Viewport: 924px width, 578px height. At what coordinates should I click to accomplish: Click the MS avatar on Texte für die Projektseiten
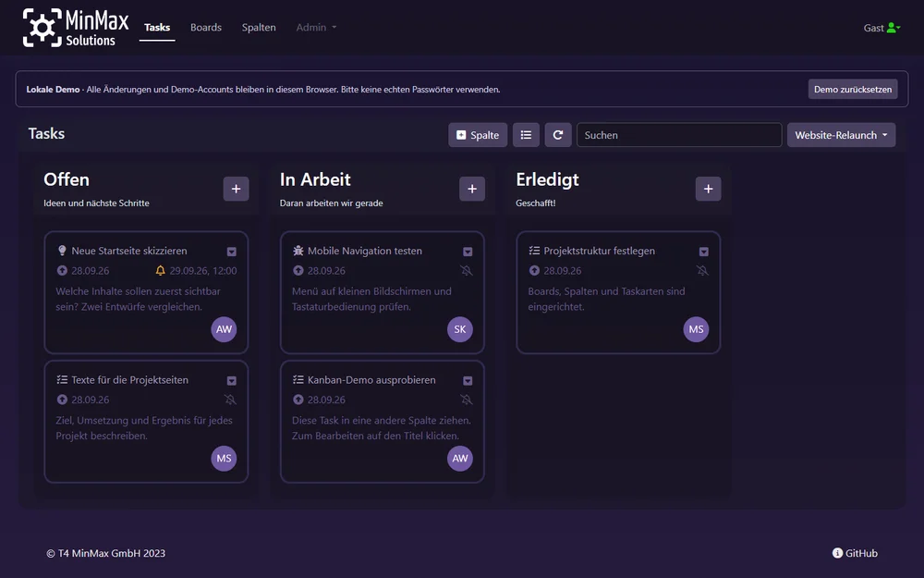click(x=224, y=459)
